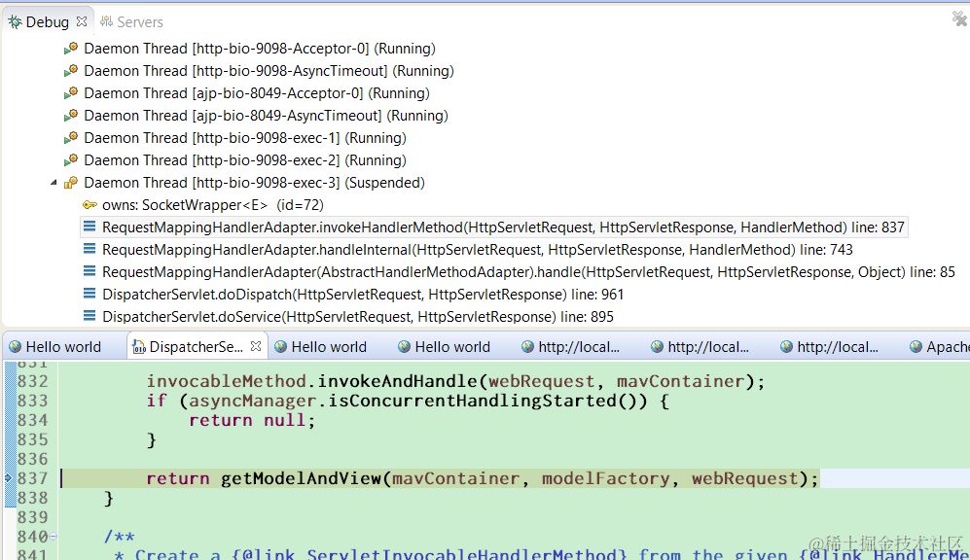
Task: Click running thread icon for http-bio-9098-Acceptor-0
Action: point(71,49)
